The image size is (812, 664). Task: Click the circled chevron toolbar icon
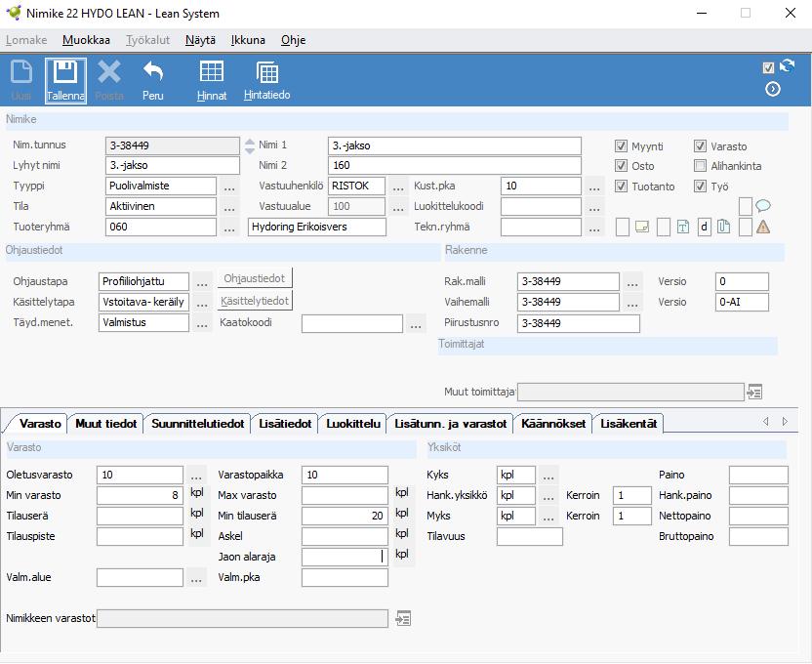click(x=773, y=89)
